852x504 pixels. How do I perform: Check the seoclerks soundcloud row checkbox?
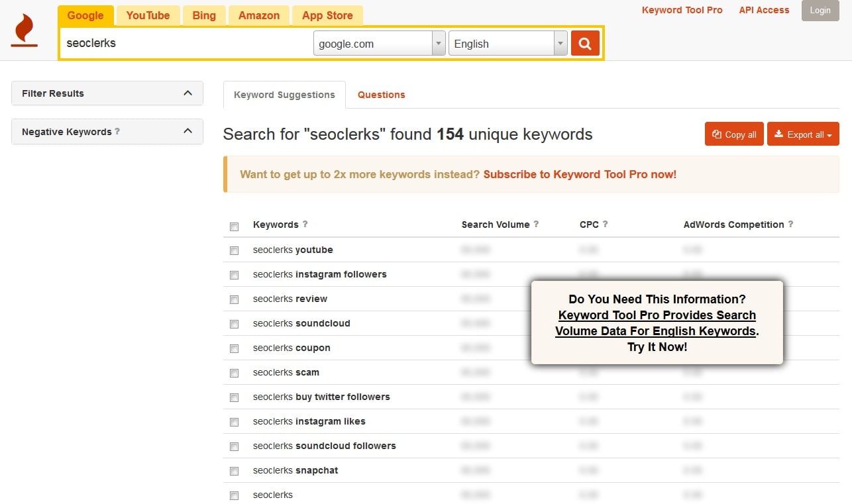click(234, 324)
